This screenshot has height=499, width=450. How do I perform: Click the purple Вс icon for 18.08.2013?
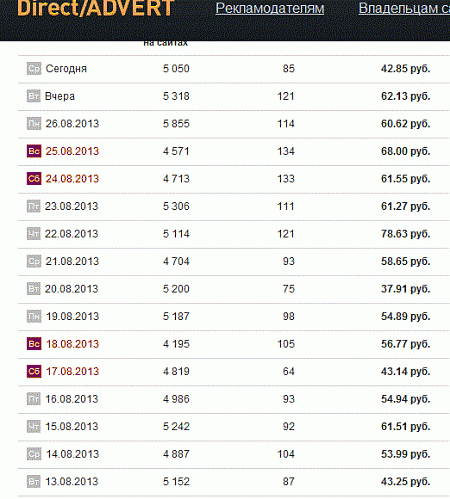click(x=34, y=344)
